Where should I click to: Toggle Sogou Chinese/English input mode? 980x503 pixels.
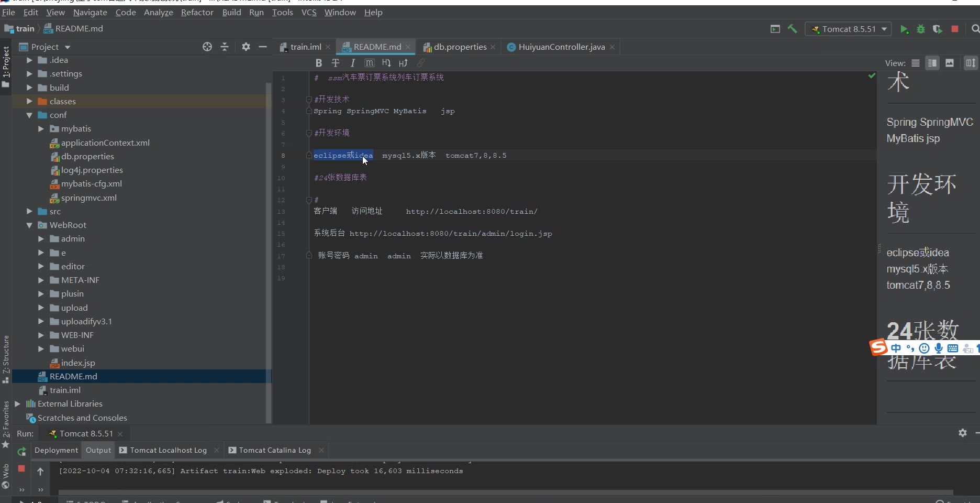(x=896, y=348)
